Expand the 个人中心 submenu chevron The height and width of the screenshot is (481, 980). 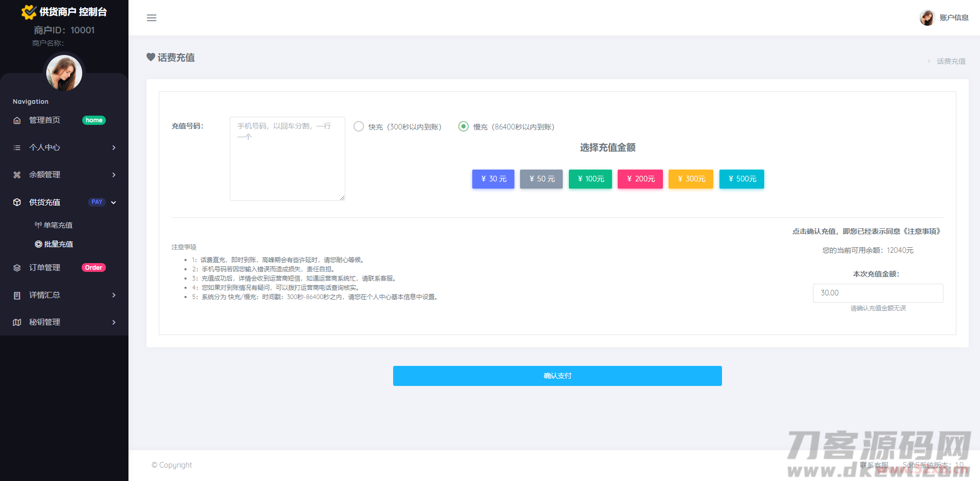coord(114,147)
